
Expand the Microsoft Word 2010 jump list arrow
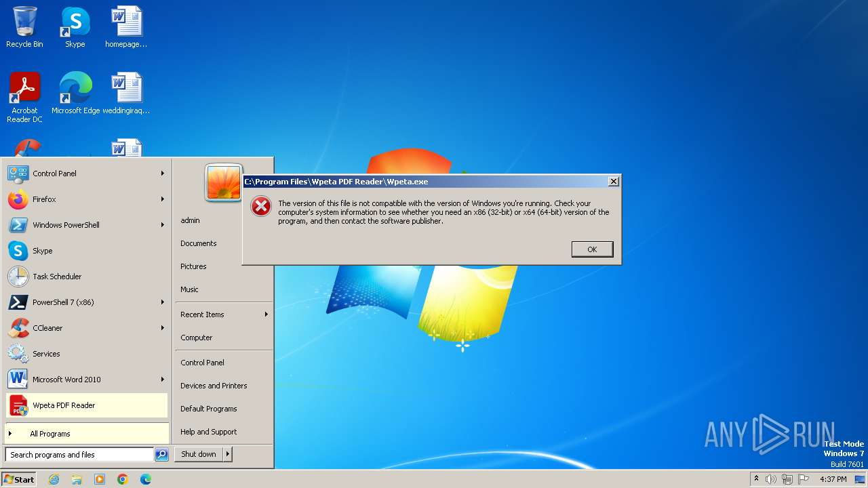(163, 380)
